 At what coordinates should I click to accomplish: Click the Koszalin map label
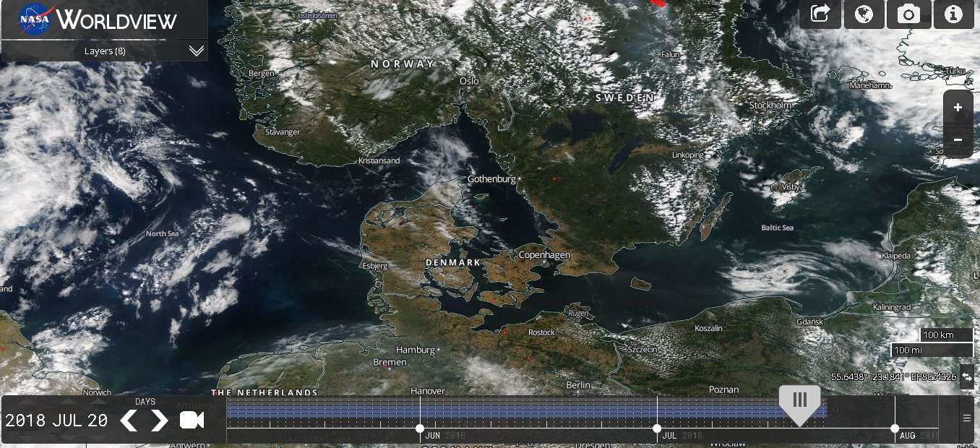708,329
